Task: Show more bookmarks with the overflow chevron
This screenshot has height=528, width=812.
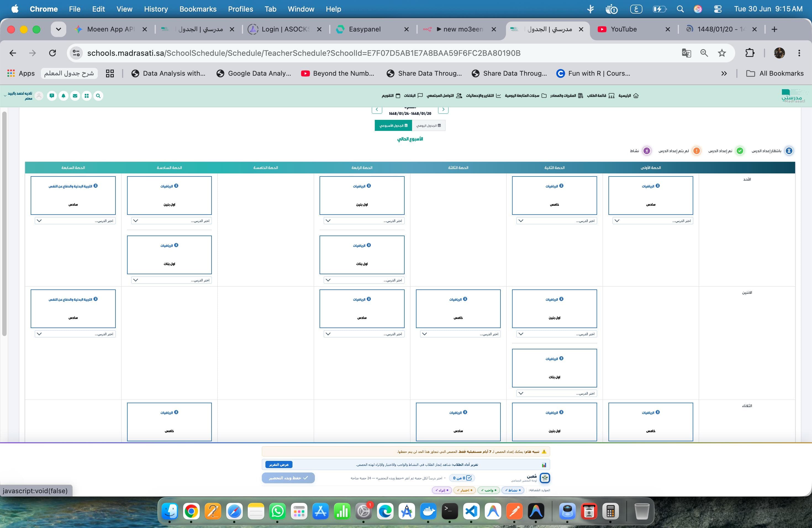Action: point(724,73)
